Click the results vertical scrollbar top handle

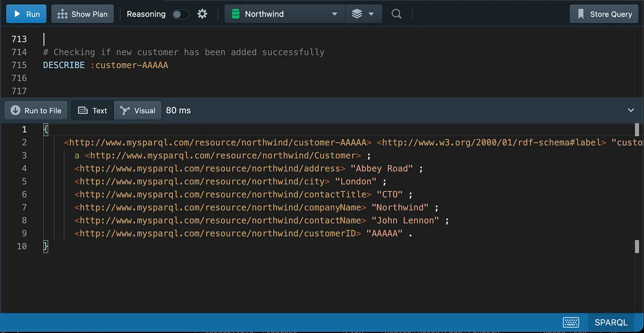coord(637,129)
